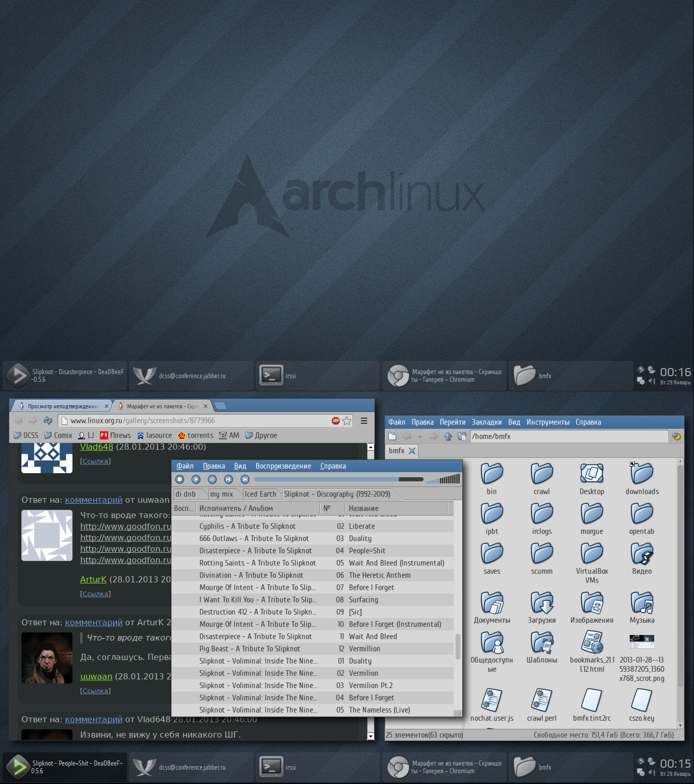This screenshot has height=784, width=694.
Task: Click the Chromium back arrow
Action: pos(19,421)
